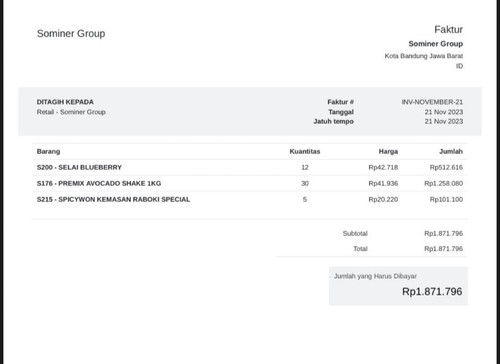Select the Faktur heading
Screen dimensions: 500x364
pos(448,30)
